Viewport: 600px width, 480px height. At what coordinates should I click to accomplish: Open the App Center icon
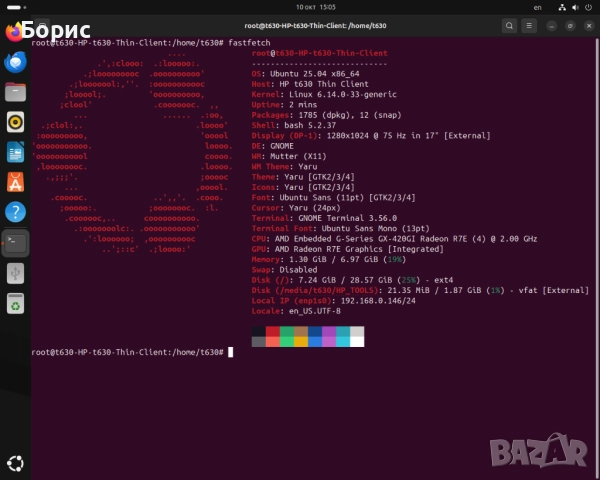[x=15, y=182]
